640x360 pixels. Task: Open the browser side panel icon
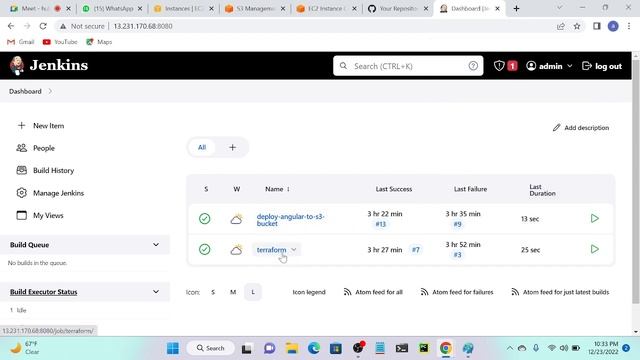[x=597, y=26]
